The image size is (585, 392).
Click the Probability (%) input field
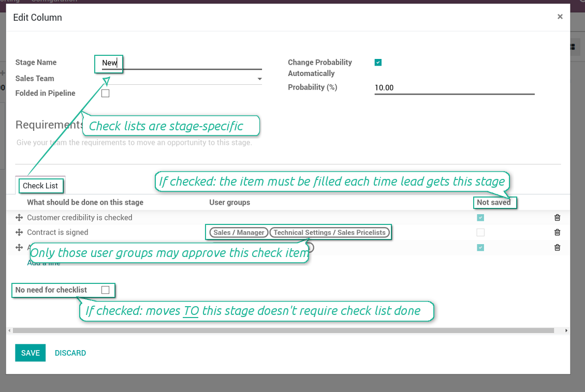click(x=454, y=88)
